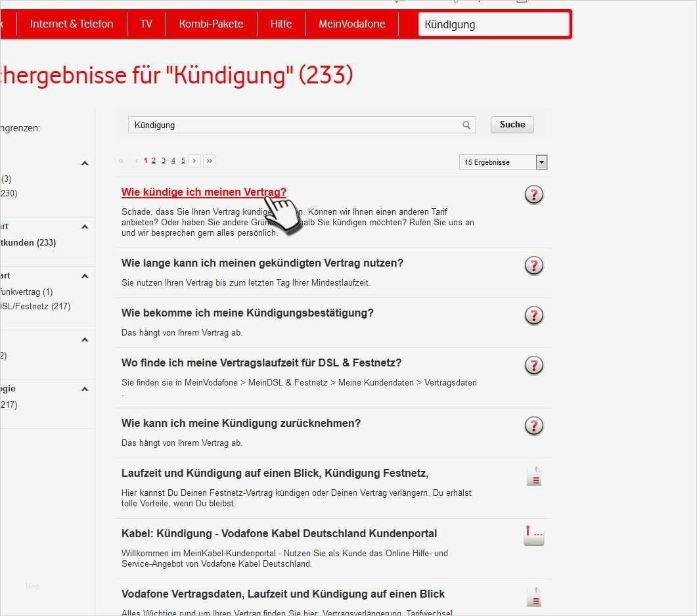
Task: Open the 15 Ergebnisse dropdown
Action: click(503, 162)
